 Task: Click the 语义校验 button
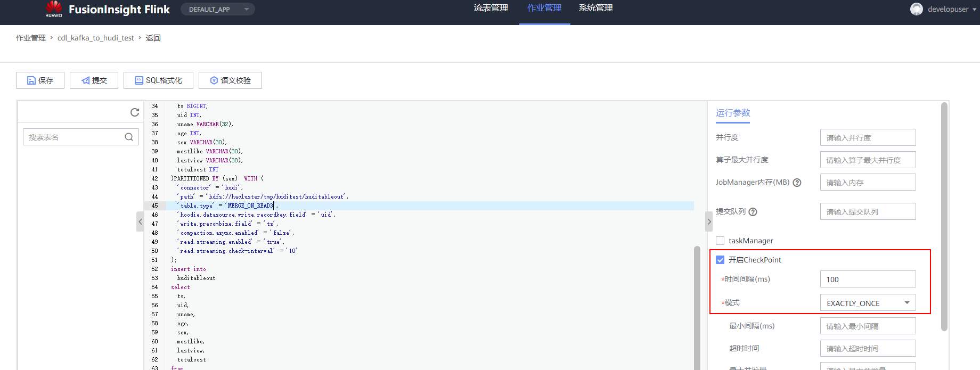(230, 80)
